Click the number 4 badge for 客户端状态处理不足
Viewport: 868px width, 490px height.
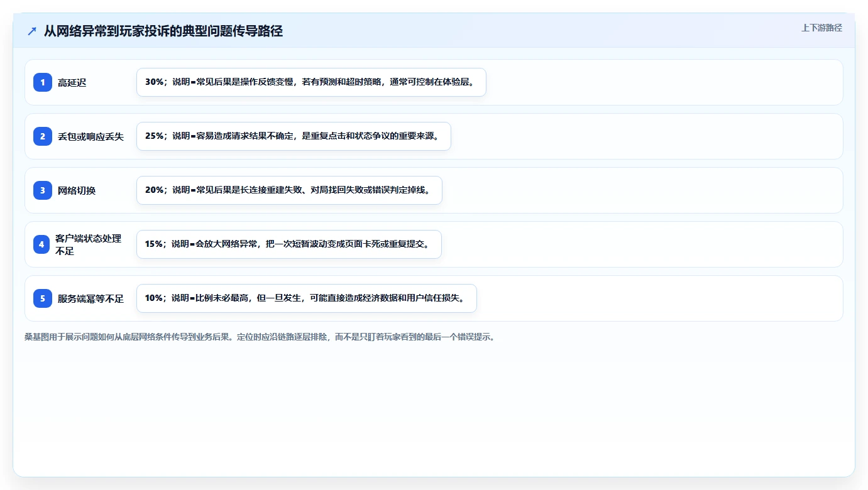(41, 244)
